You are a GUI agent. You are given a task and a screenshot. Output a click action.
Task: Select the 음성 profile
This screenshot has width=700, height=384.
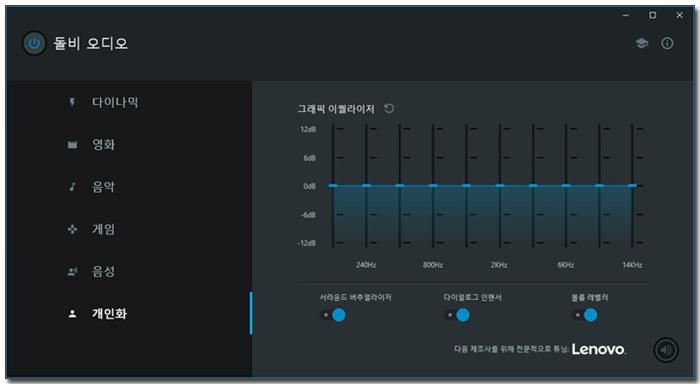[x=104, y=271]
